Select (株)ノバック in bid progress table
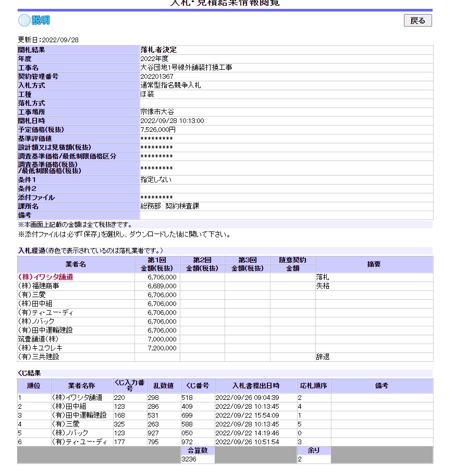This screenshot has width=455, height=476. coord(36,321)
